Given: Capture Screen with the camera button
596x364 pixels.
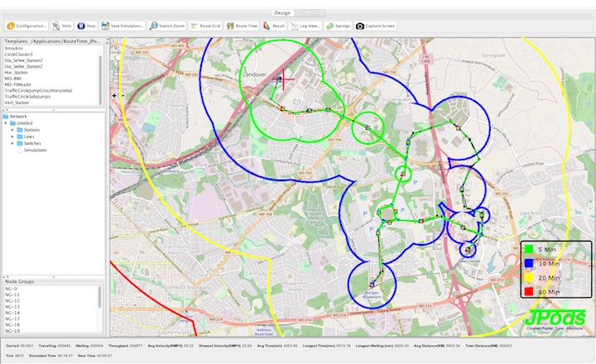Looking at the screenshot, I should click(x=376, y=26).
